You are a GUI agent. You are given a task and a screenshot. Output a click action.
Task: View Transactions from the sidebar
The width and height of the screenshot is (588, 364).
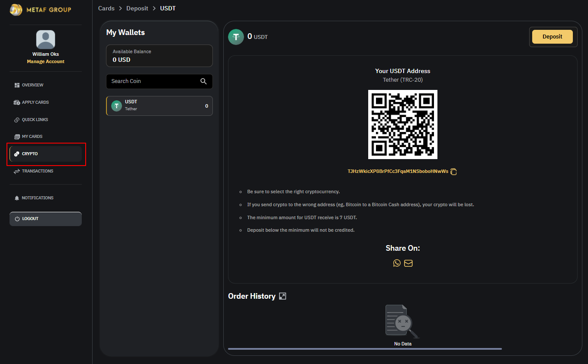(x=37, y=171)
